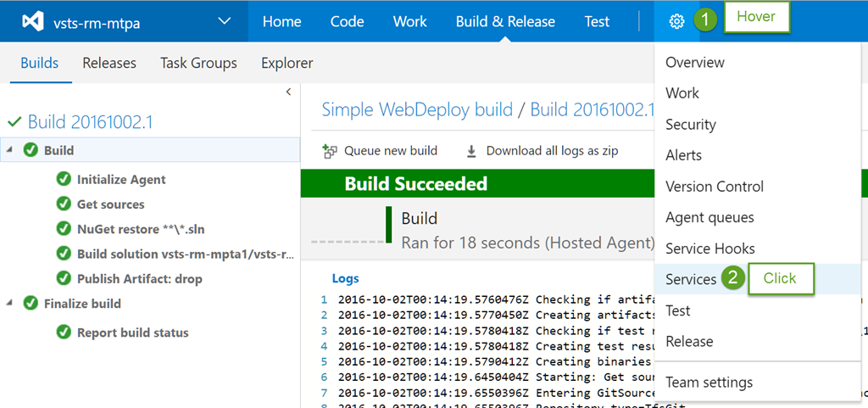Click green check beside Publish Artifact: drop
Screen dimensions: 868x408
(63, 278)
